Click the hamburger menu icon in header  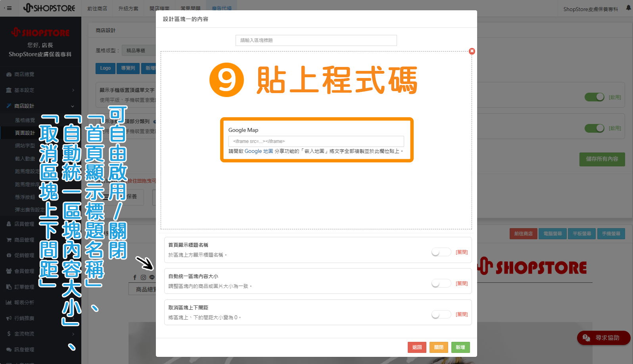tap(9, 8)
